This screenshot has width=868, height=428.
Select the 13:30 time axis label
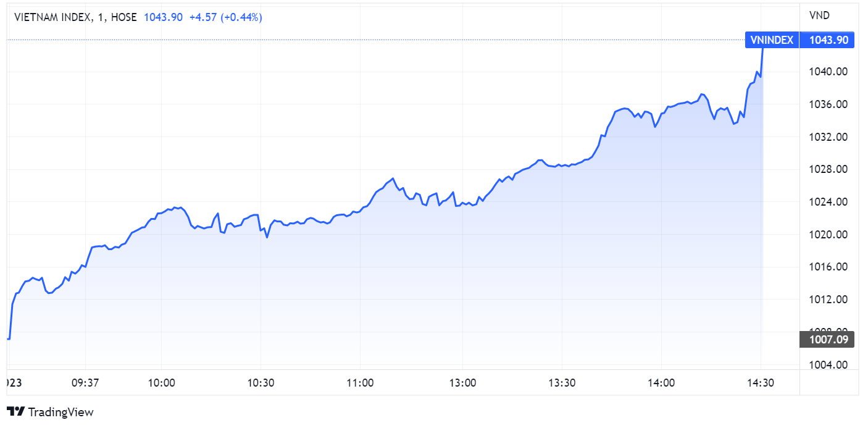click(x=562, y=383)
